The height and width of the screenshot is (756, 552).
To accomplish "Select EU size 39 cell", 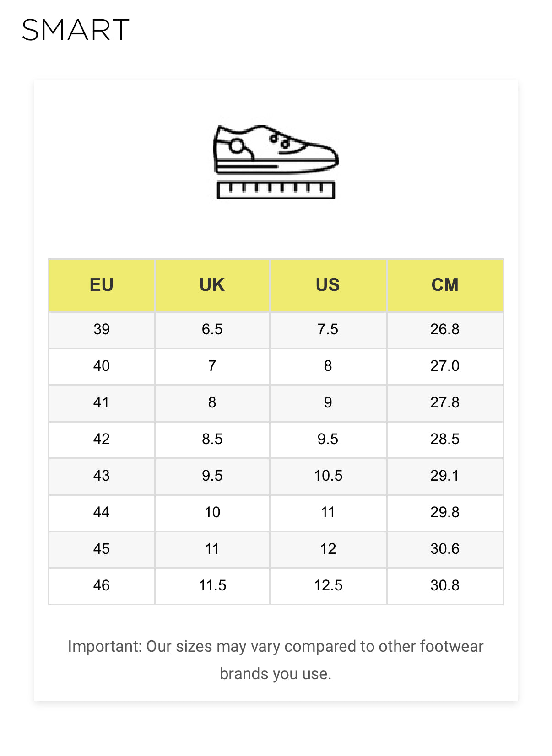I will click(x=102, y=329).
